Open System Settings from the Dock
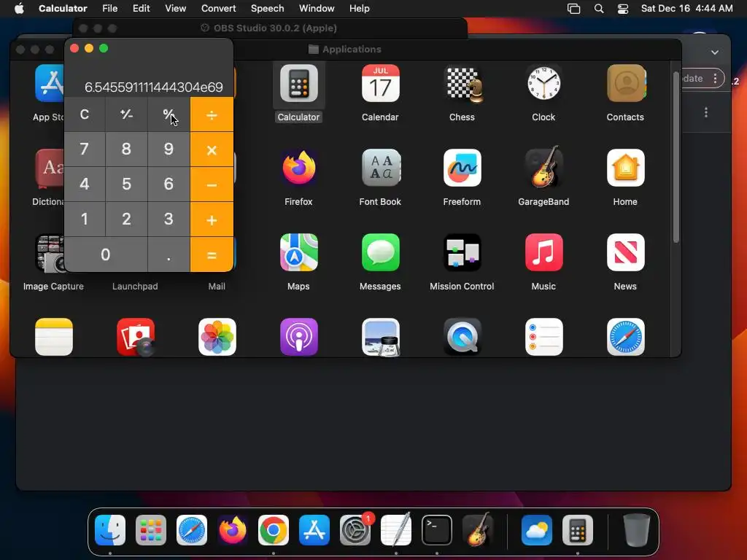This screenshot has height=560, width=747. pyautogui.click(x=355, y=530)
